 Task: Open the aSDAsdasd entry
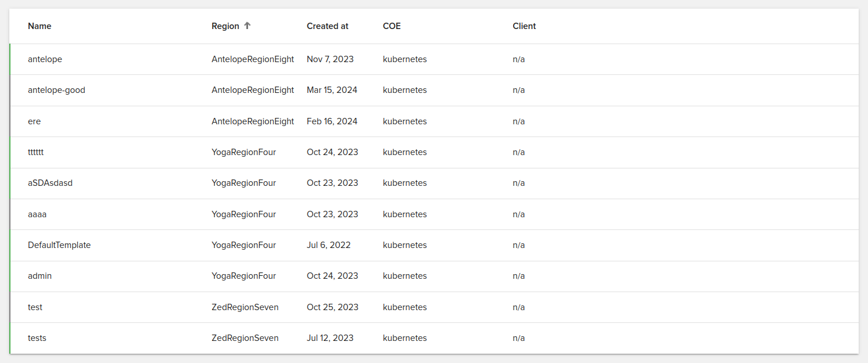50,182
